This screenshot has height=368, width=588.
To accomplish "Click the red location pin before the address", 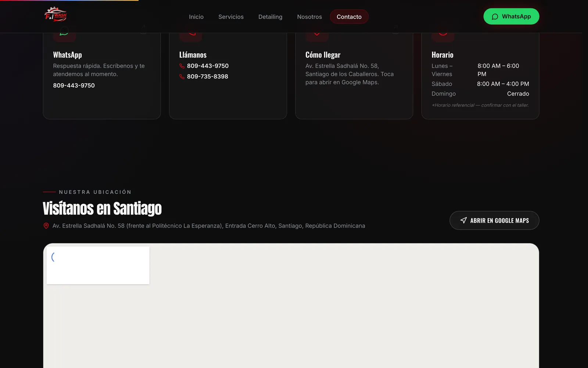I will point(46,226).
